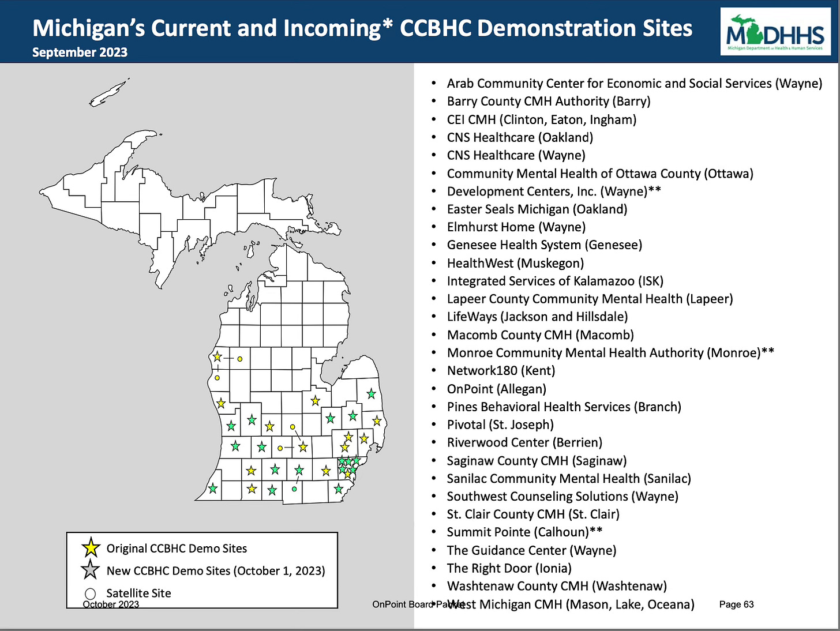This screenshot has height=631, width=840.
Task: Click 'HealthWest (Muskegon)' list item
Action: (515, 263)
